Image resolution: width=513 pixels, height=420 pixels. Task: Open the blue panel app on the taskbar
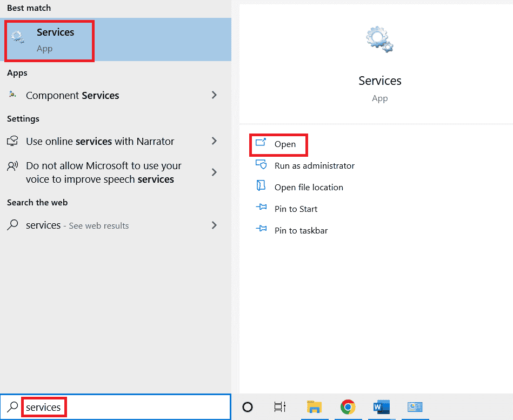[x=415, y=407]
